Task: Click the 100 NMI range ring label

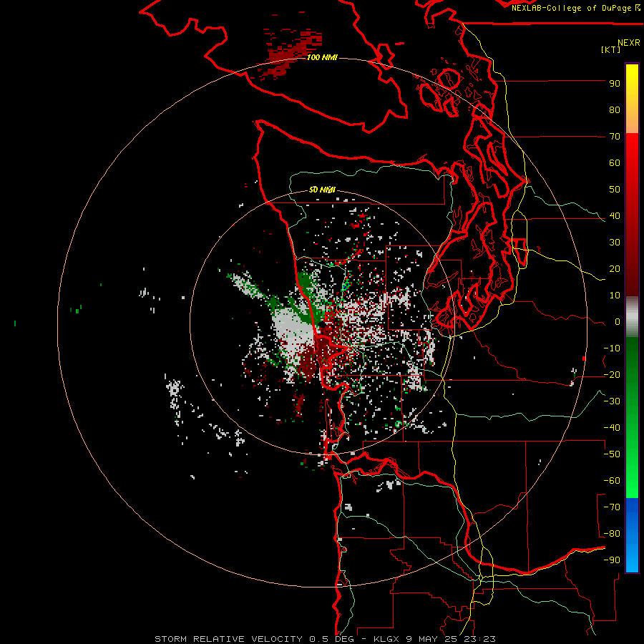Action: point(322,57)
